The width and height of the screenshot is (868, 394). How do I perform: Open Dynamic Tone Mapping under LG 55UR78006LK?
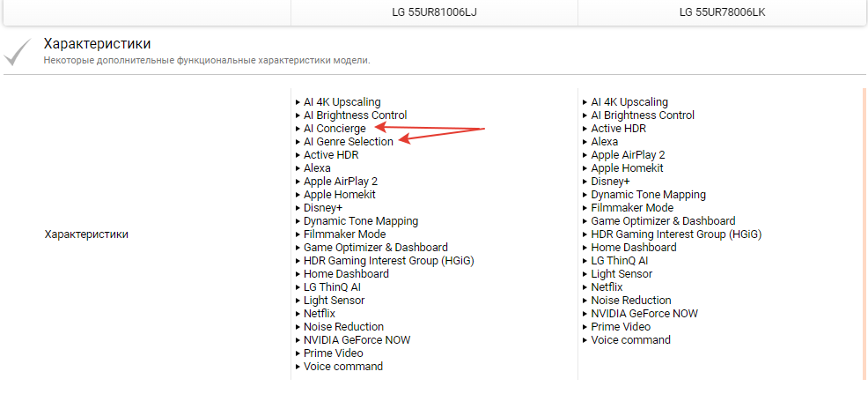(648, 195)
